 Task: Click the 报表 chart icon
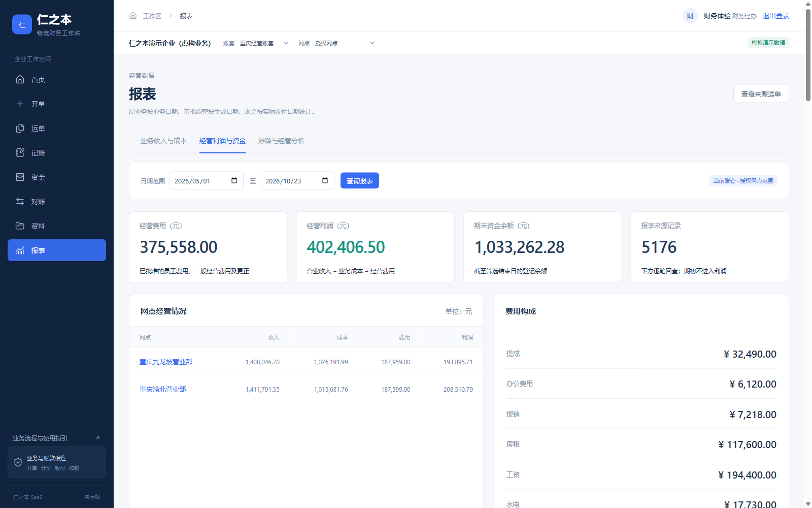click(20, 250)
